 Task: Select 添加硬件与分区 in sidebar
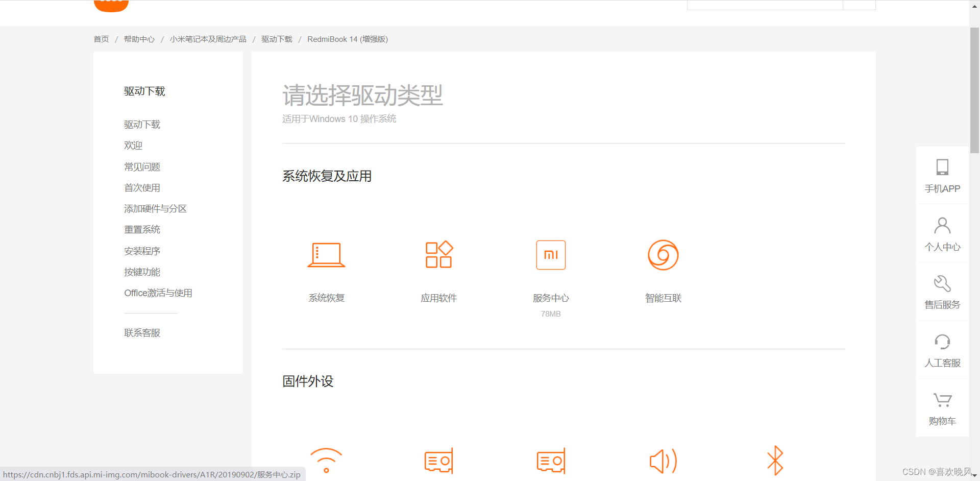click(x=155, y=209)
